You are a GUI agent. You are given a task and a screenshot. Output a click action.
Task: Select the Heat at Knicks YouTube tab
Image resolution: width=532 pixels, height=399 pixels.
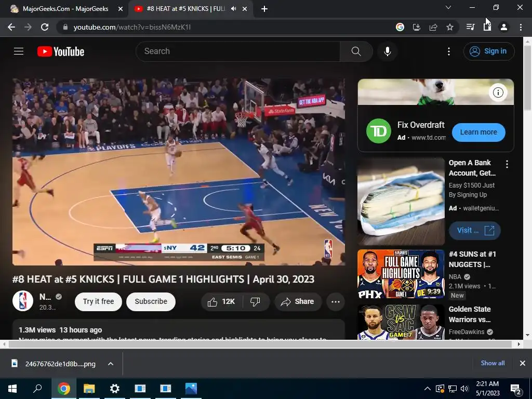pyautogui.click(x=186, y=9)
